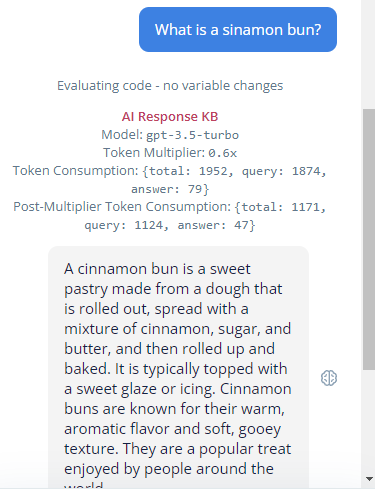Click the scrollbar track below the thumb
This screenshot has height=493, width=375.
(369, 421)
